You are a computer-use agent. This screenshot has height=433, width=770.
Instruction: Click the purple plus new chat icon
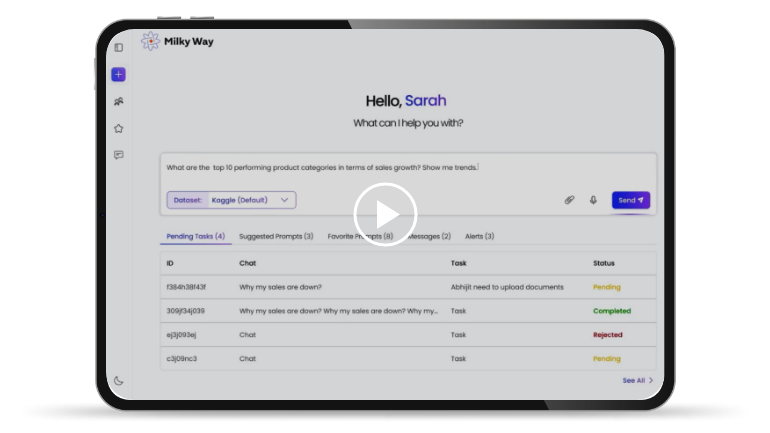(x=118, y=74)
